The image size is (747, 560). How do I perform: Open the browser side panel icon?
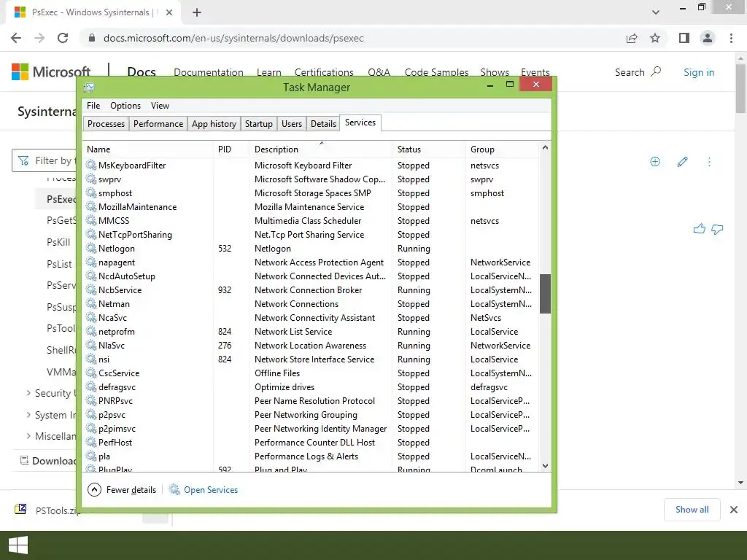(684, 38)
